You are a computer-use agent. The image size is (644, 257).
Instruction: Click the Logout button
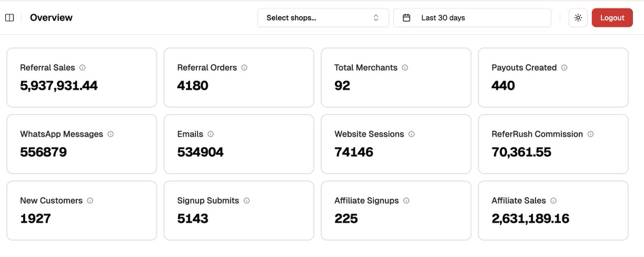point(612,18)
